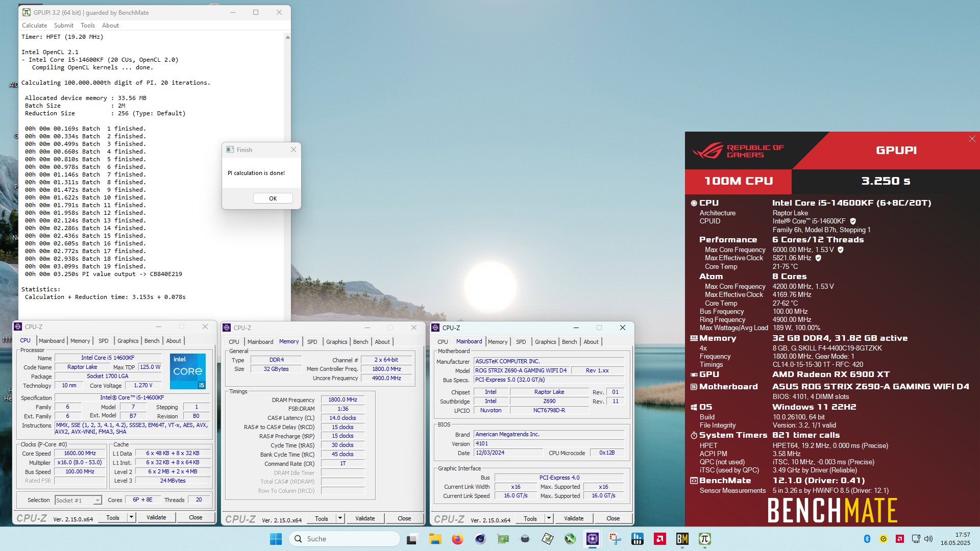Click the 'ROG STRIX Z690-A GAMING WIFI D4' model field
The height and width of the screenshot is (551, 980).
(x=521, y=370)
